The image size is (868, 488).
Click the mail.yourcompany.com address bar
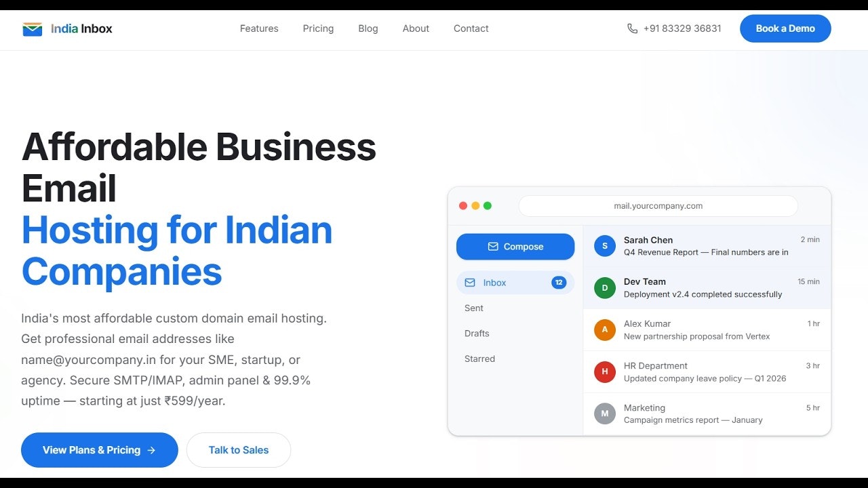[x=658, y=206]
